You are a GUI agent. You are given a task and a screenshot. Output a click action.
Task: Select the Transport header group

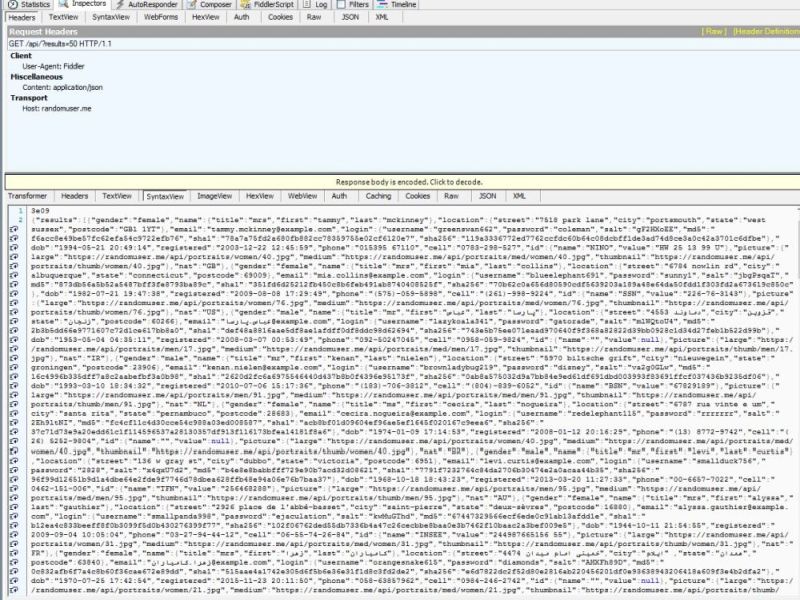point(29,98)
